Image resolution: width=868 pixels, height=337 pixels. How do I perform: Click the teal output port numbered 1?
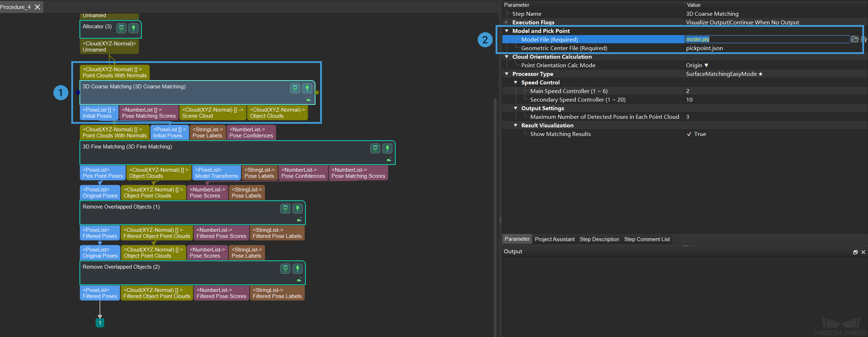(x=100, y=323)
